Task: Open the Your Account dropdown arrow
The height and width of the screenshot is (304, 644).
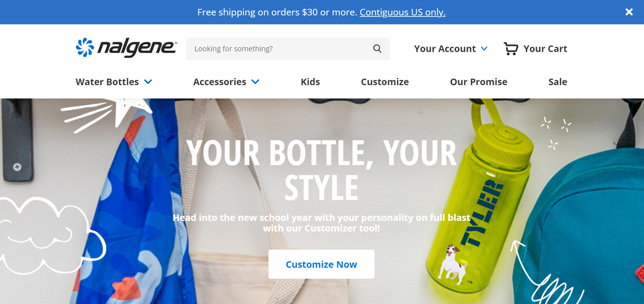Action: click(x=484, y=48)
